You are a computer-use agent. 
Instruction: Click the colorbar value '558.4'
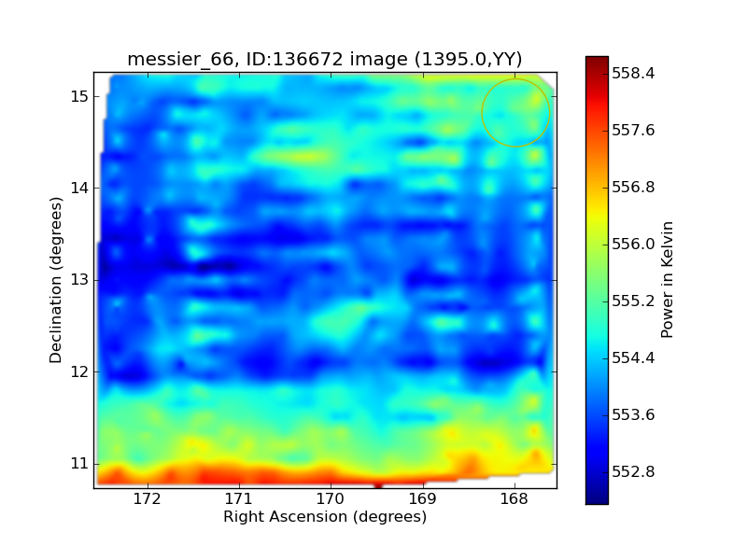(633, 74)
